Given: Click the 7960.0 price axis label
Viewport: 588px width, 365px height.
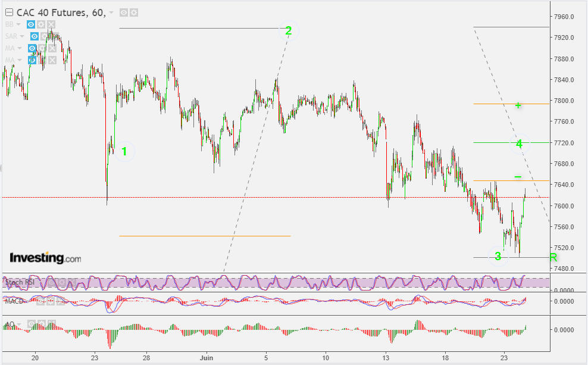Looking at the screenshot, I should [x=564, y=17].
